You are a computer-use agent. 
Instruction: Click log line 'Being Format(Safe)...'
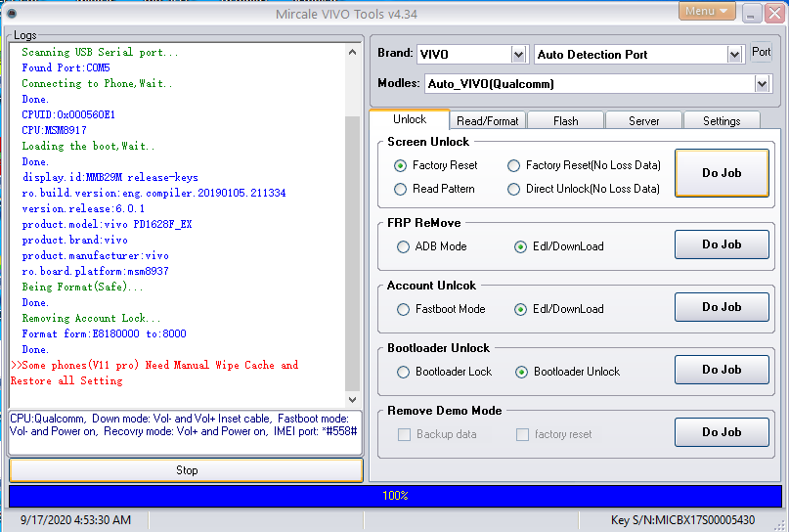click(82, 287)
